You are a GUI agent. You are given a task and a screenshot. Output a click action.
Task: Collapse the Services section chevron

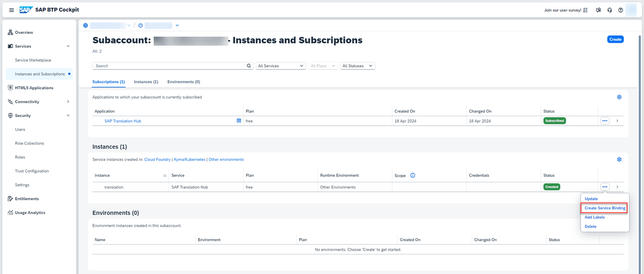[x=68, y=46]
